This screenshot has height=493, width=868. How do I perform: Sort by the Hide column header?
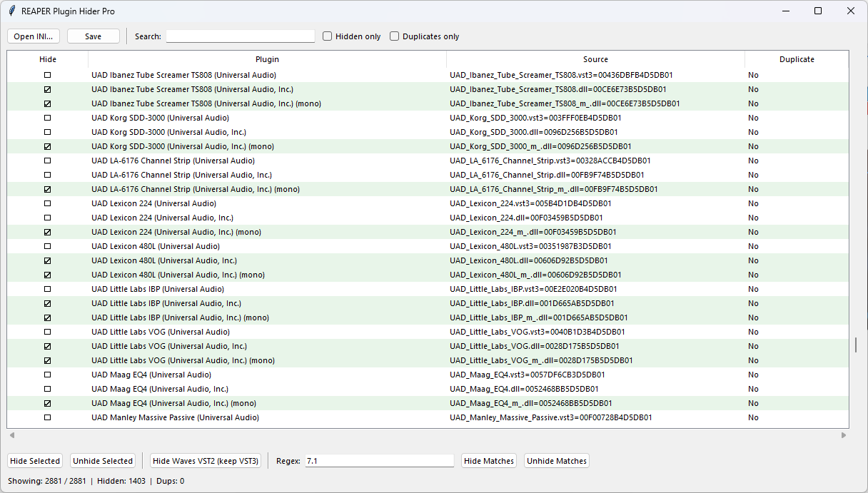click(x=48, y=59)
